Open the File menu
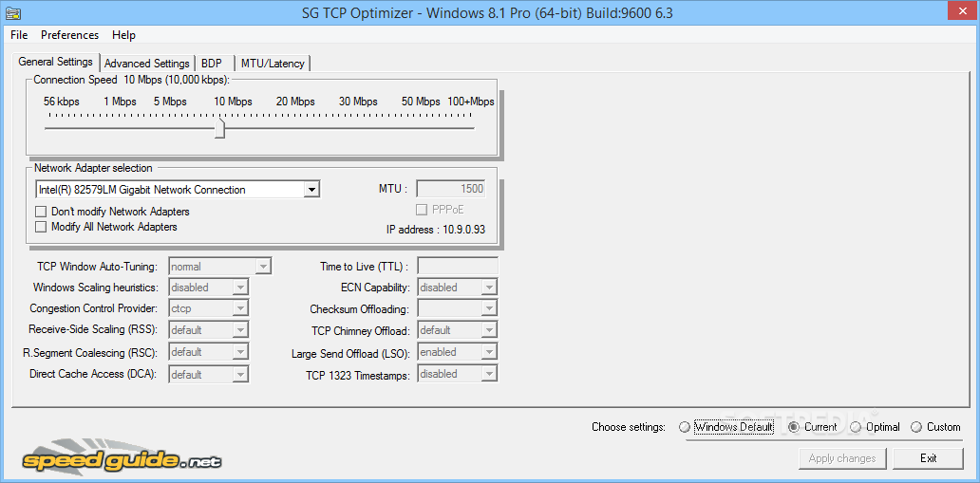This screenshot has width=980, height=483. coord(19,35)
